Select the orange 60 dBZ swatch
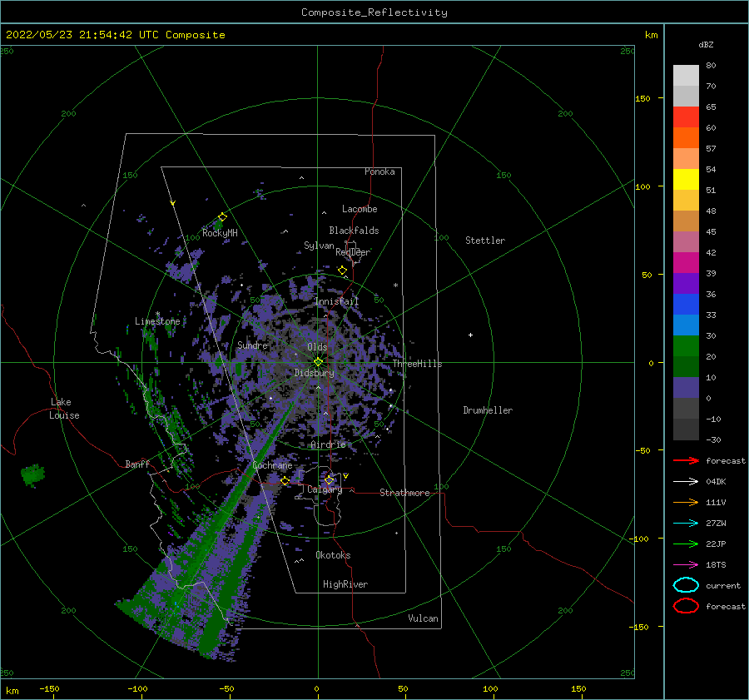Viewport: 749px width, 700px height. point(686,137)
